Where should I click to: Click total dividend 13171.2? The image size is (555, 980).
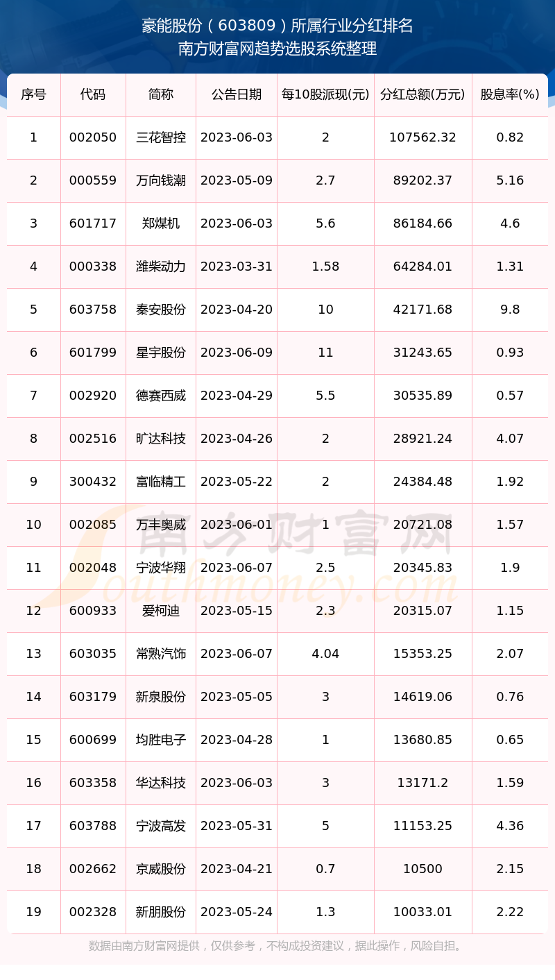point(422,783)
